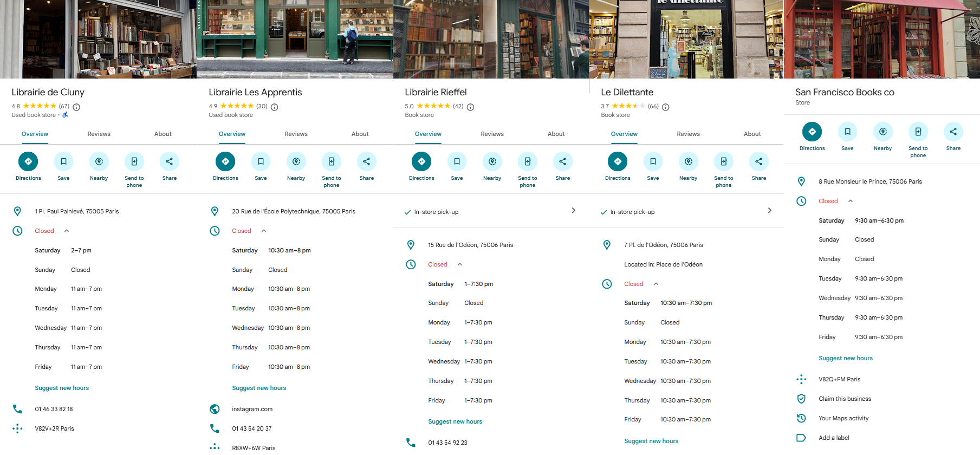Image resolution: width=980 pixels, height=455 pixels.
Task: Suggest new hours for Librairie Les Apprentis
Action: [x=259, y=388]
